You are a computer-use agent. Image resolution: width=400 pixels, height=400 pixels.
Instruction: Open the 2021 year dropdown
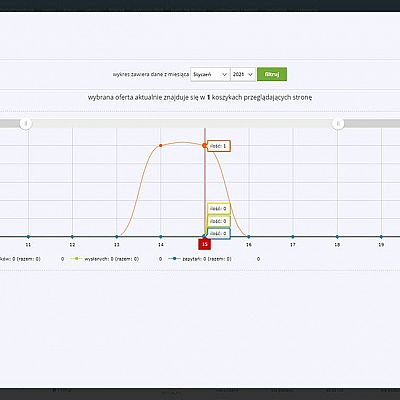243,74
